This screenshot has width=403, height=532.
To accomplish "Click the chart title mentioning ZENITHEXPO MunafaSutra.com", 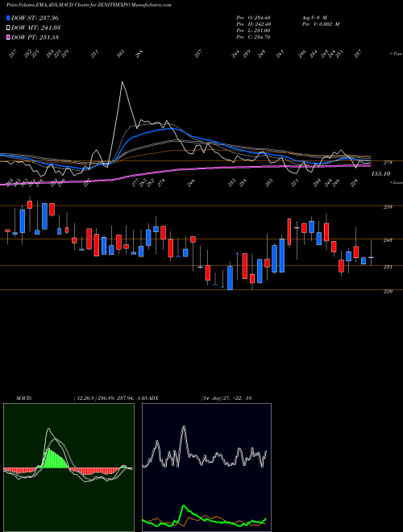I will tap(89, 5).
